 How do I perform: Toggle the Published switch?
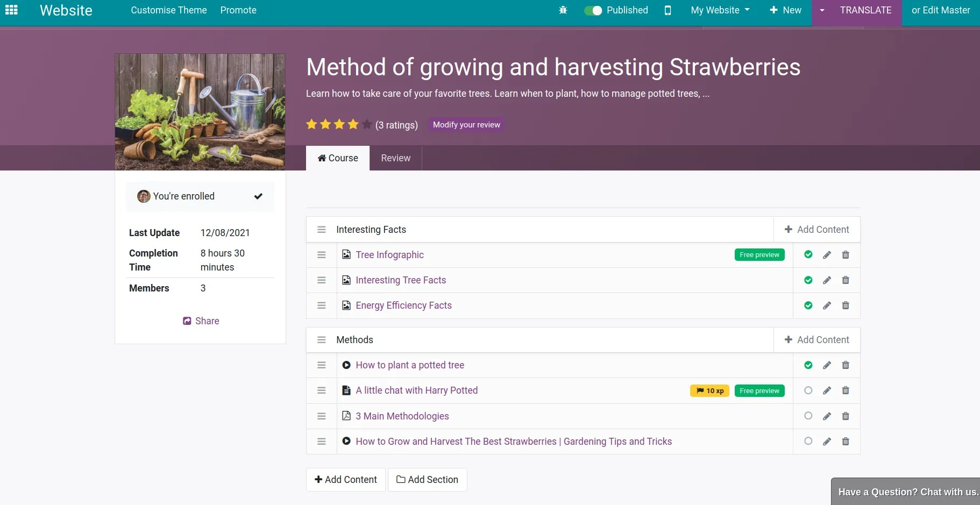[593, 10]
